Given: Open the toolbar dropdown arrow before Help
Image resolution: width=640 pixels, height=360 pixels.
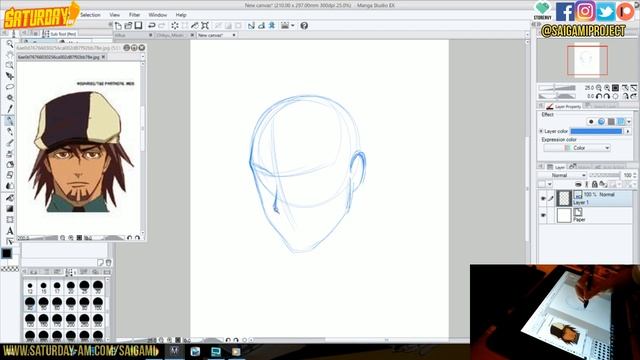Looking at the screenshot, I should tap(293, 26).
